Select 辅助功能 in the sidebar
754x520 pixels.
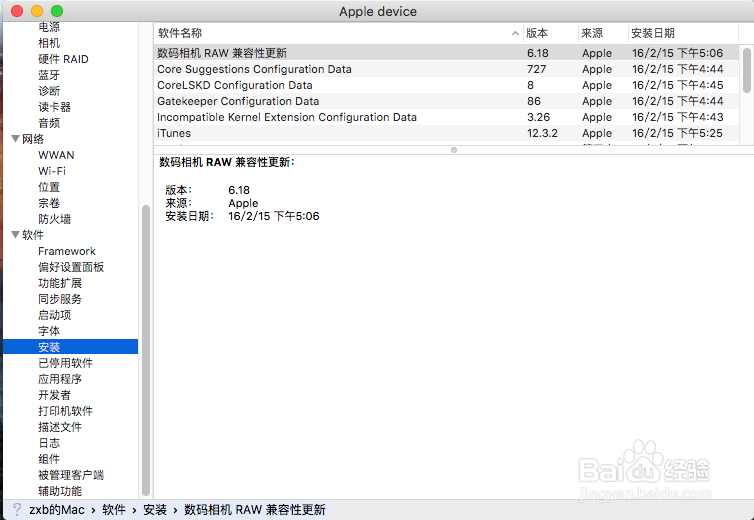point(60,491)
